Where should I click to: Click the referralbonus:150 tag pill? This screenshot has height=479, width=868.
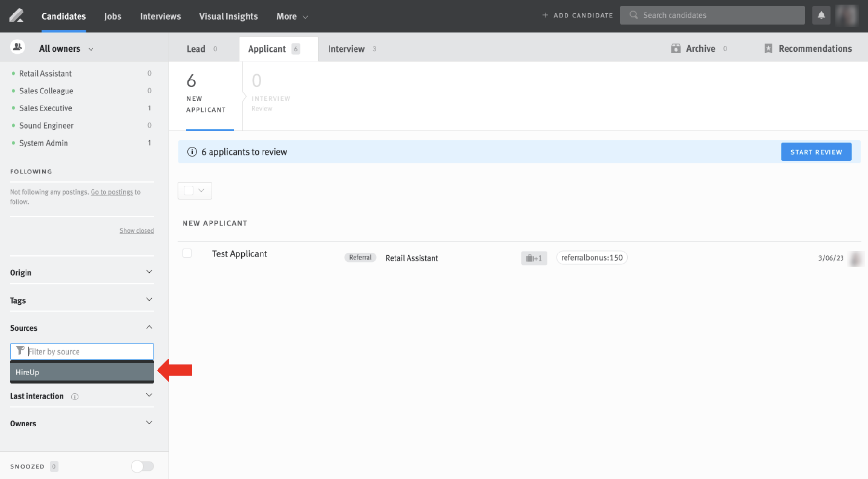[x=592, y=257]
